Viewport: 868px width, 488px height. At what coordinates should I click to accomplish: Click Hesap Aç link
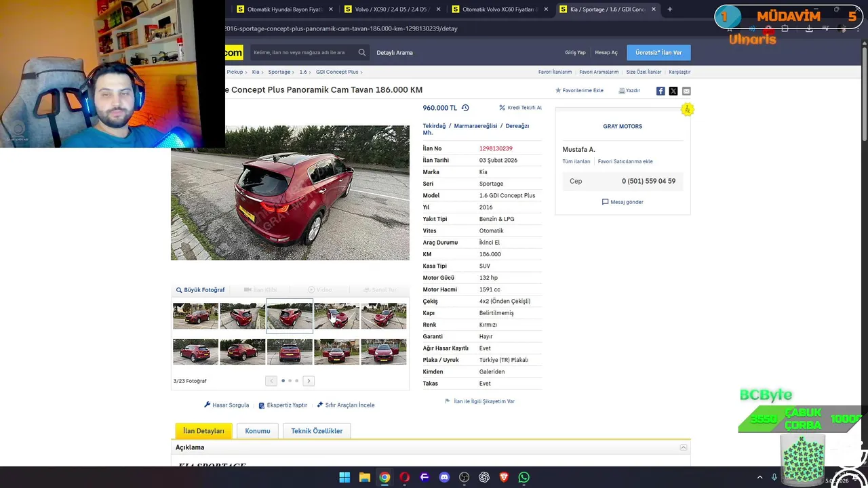point(606,52)
